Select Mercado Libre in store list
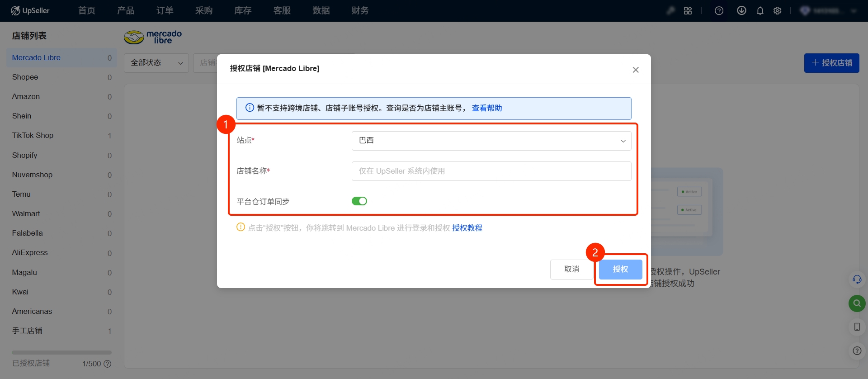This screenshot has height=379, width=868. [x=61, y=58]
